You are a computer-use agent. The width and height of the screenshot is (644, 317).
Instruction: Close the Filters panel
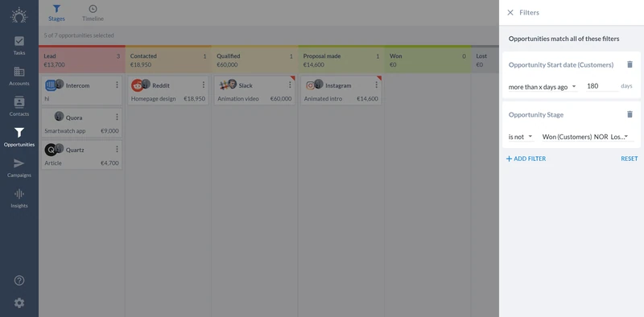tap(510, 13)
